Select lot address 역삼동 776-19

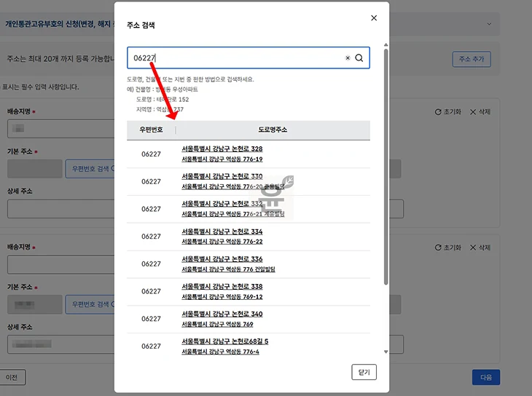[222, 159]
